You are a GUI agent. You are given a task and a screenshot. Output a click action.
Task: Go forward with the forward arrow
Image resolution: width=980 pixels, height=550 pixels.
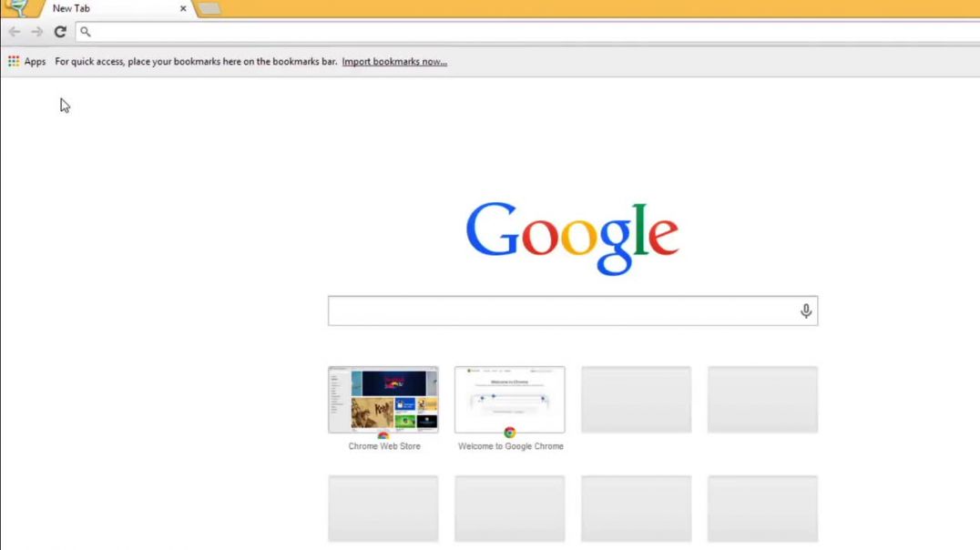(36, 31)
